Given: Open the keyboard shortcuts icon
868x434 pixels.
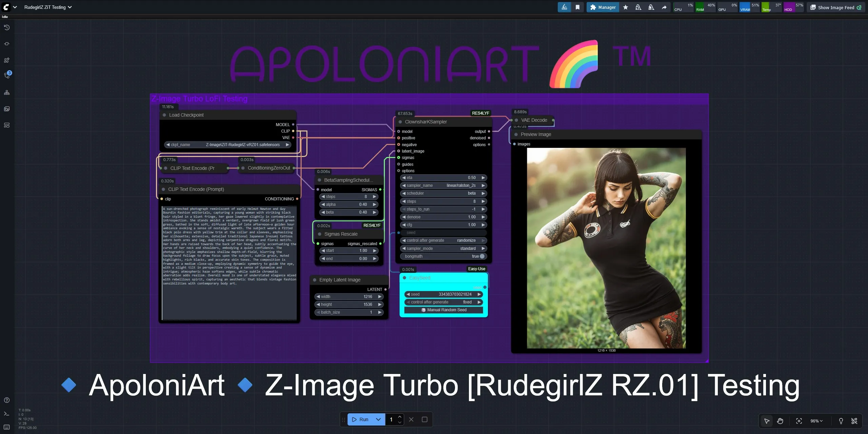Looking at the screenshot, I should (x=7, y=427).
